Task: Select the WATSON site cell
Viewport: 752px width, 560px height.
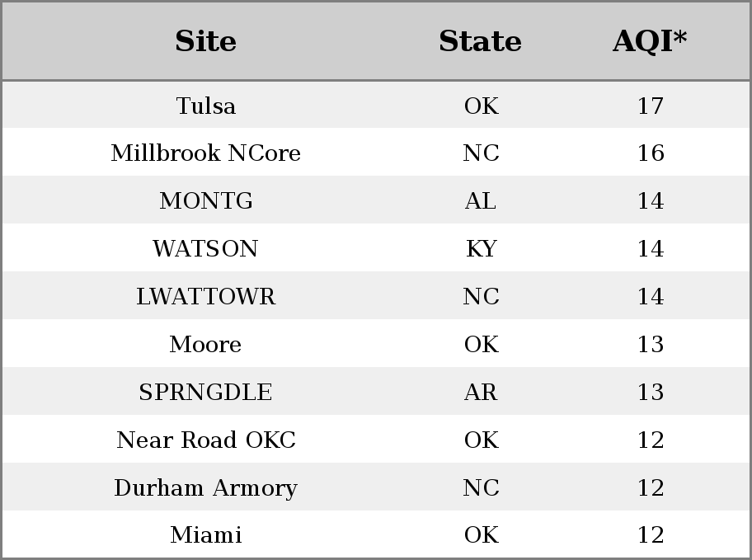Action: click(206, 248)
